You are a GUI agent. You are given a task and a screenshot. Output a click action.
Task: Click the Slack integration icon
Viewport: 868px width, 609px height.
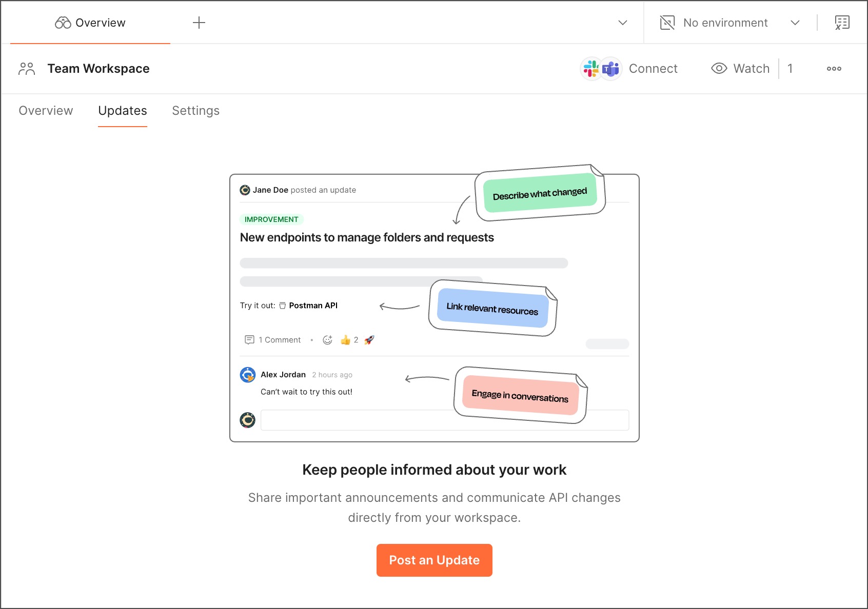[x=591, y=69]
